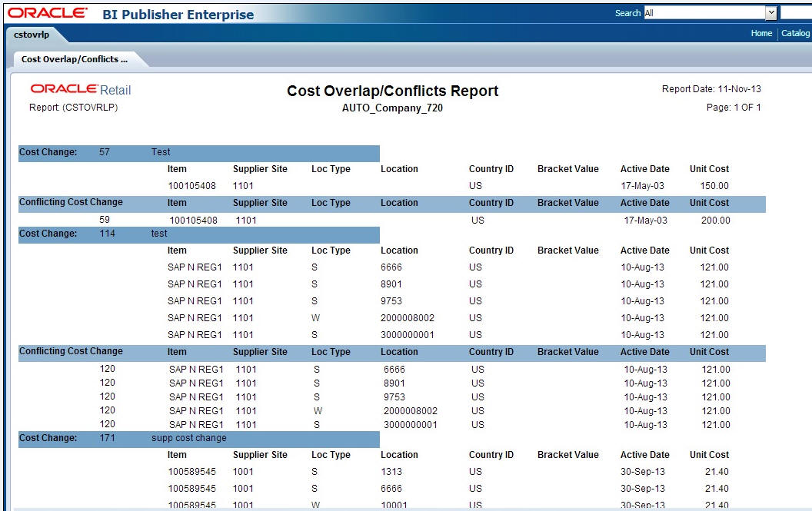Click location '1313' under Cost Change 171
This screenshot has width=812, height=511.
391,472
